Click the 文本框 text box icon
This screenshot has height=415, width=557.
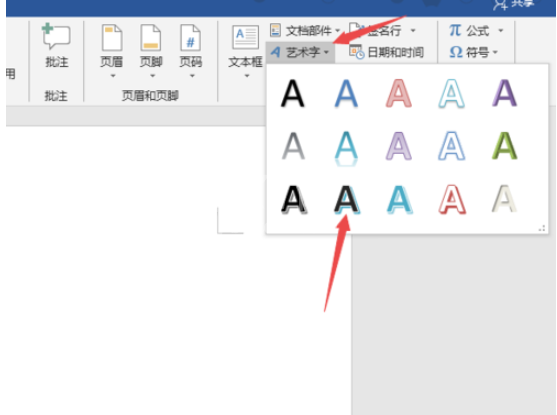(x=245, y=37)
